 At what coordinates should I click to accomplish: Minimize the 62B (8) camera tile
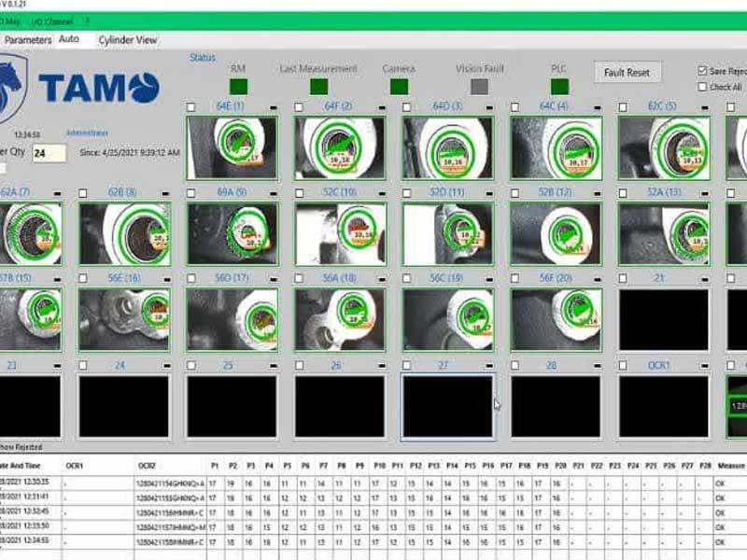click(165, 194)
